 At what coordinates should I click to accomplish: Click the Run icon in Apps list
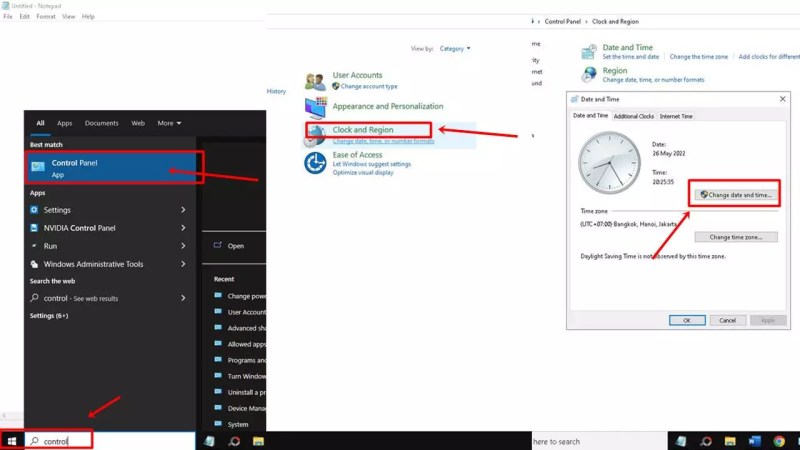pos(34,246)
